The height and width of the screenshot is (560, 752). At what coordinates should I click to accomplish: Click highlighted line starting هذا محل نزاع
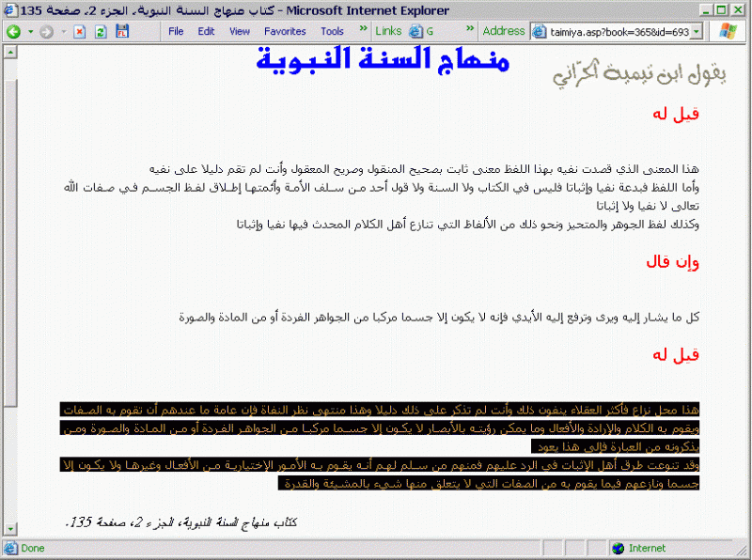(380, 410)
